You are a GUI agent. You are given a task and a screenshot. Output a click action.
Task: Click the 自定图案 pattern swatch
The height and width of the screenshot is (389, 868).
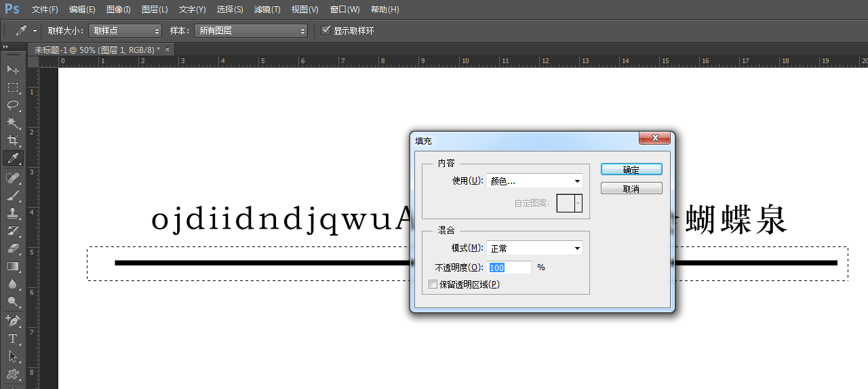pos(566,203)
